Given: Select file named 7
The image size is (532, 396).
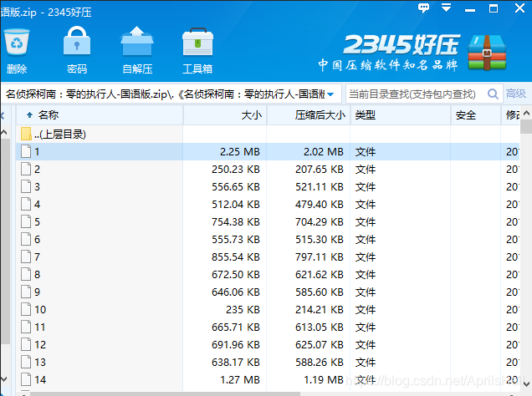Looking at the screenshot, I should (37, 257).
